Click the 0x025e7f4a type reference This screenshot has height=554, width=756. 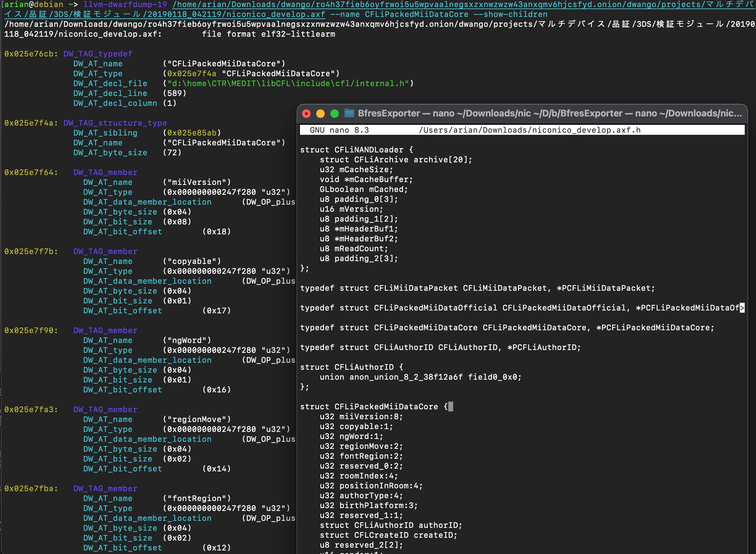coord(192,74)
